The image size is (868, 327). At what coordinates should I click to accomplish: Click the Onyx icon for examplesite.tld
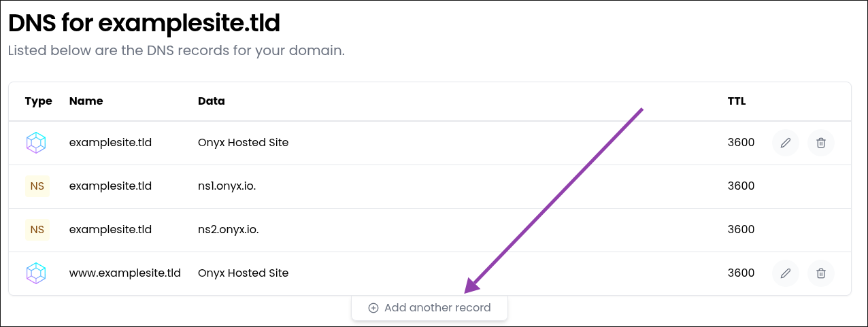click(36, 143)
